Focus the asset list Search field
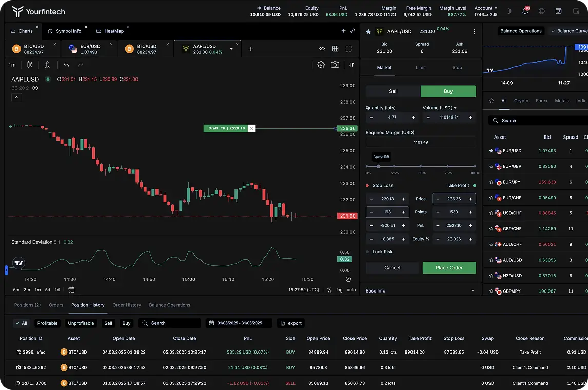The height and width of the screenshot is (390, 588). 538,121
